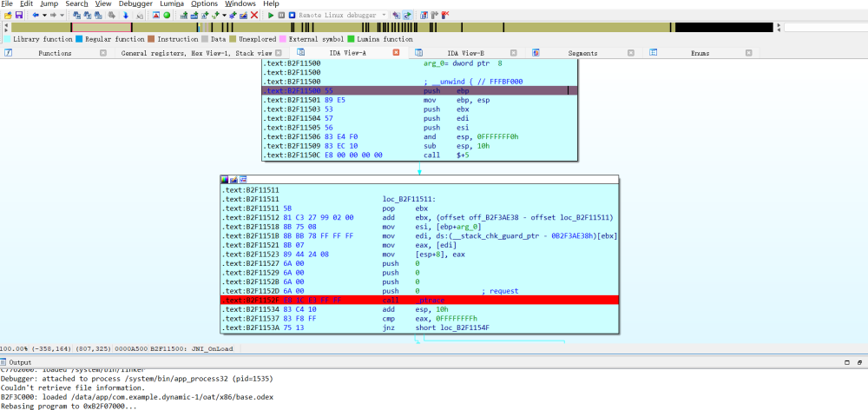Viewport: 868px width, 410px height.
Task: Click the red X delete icon in toolbar
Action: click(x=254, y=15)
